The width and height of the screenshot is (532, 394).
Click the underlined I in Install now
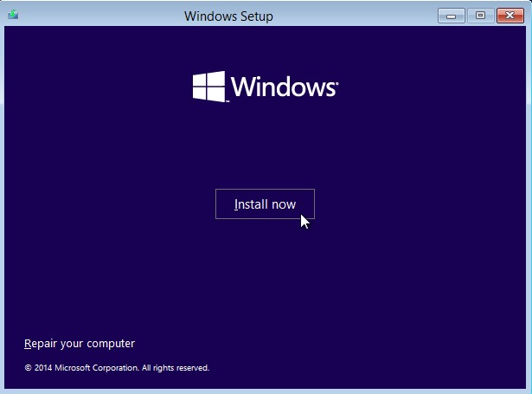coord(236,204)
